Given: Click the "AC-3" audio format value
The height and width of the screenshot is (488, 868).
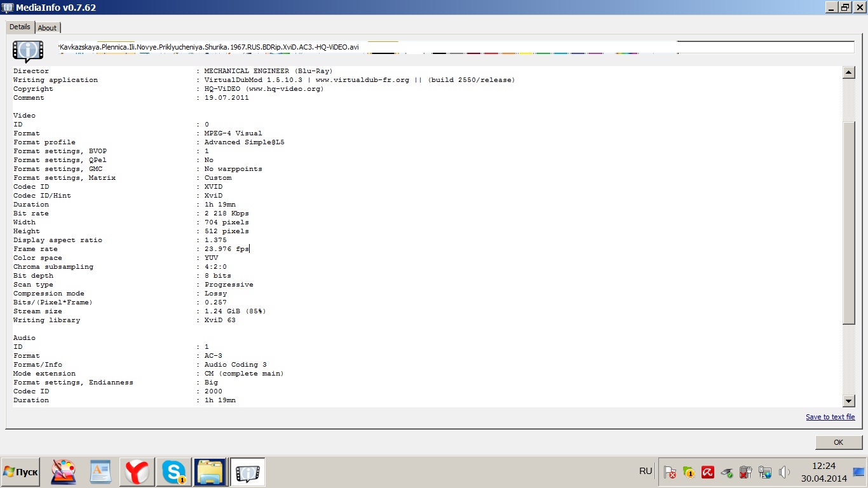Looking at the screenshot, I should pyautogui.click(x=213, y=356).
